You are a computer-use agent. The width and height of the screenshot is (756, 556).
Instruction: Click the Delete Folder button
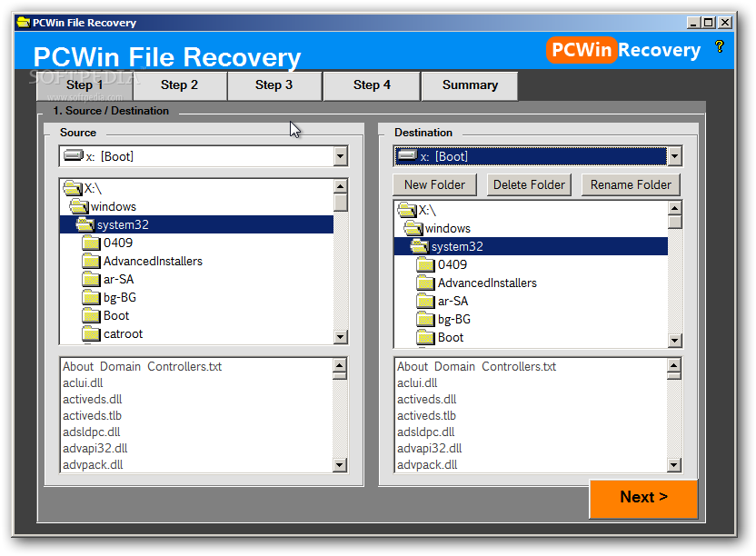click(x=529, y=184)
